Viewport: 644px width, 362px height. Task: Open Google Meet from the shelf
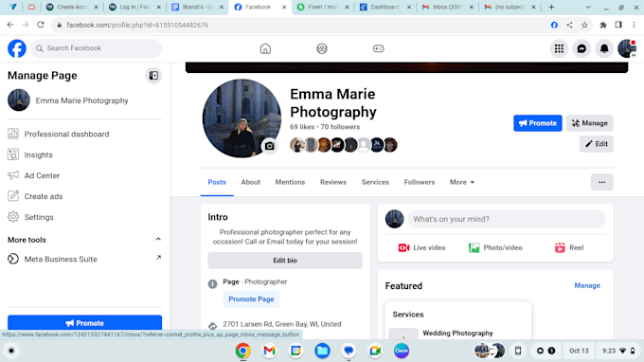(375, 351)
